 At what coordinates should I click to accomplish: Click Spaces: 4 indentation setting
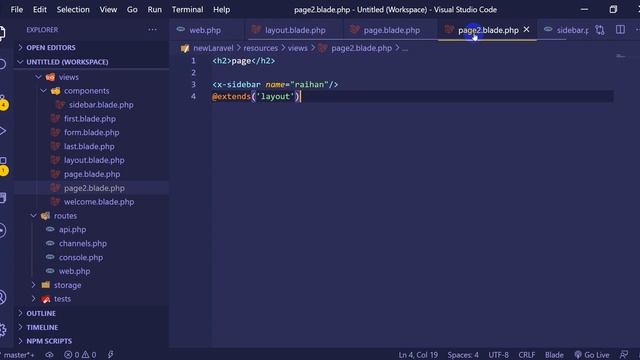click(463, 355)
